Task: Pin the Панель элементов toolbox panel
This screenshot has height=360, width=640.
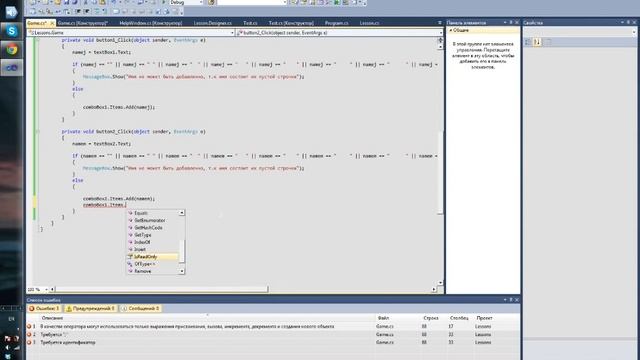Action: click(511, 22)
